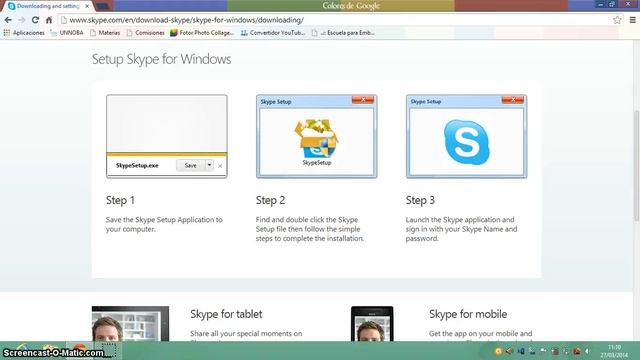This screenshot has height=360, width=640.
Task: Click the Step 2 SkypeSetup installer illustration
Action: coord(316,136)
